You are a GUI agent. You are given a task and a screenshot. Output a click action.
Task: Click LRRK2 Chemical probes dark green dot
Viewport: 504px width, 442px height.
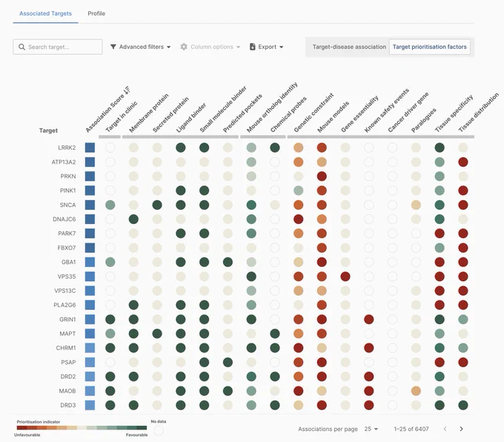(x=275, y=148)
